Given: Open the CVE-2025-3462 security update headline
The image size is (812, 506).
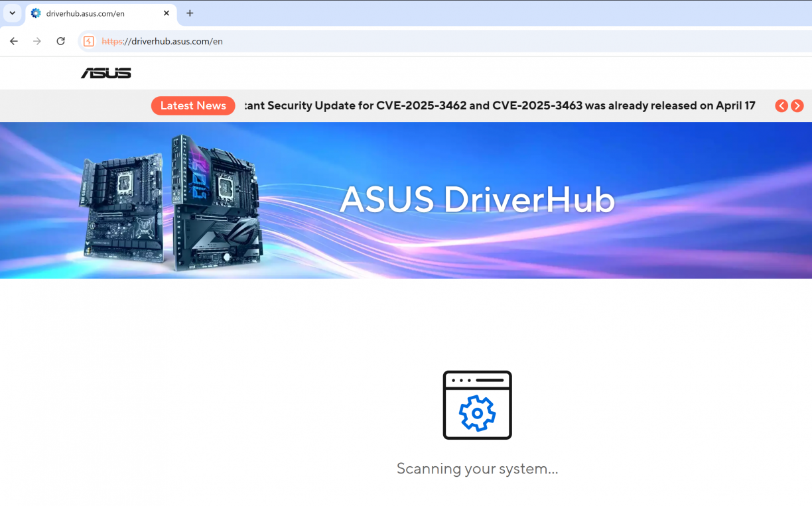Looking at the screenshot, I should pyautogui.click(x=500, y=105).
